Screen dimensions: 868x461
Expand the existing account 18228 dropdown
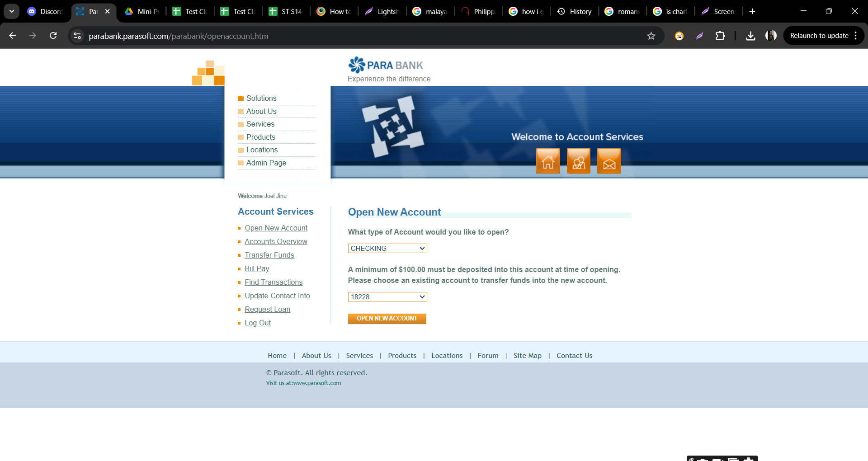coord(387,297)
